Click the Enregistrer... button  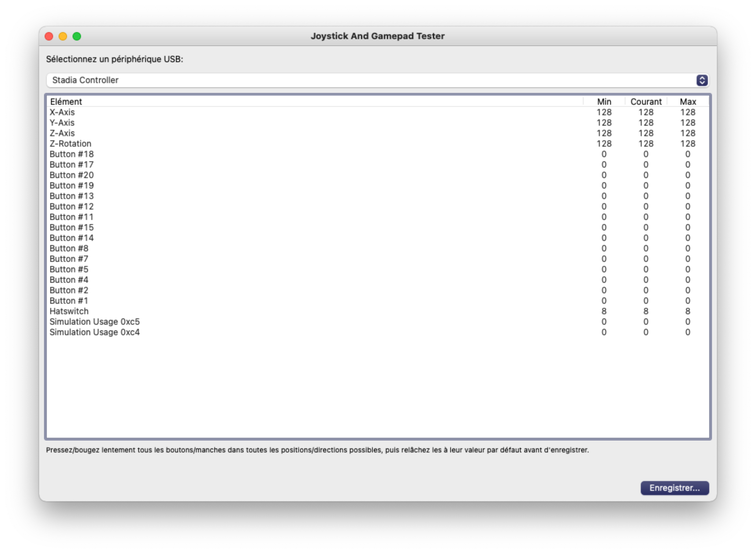click(x=674, y=488)
